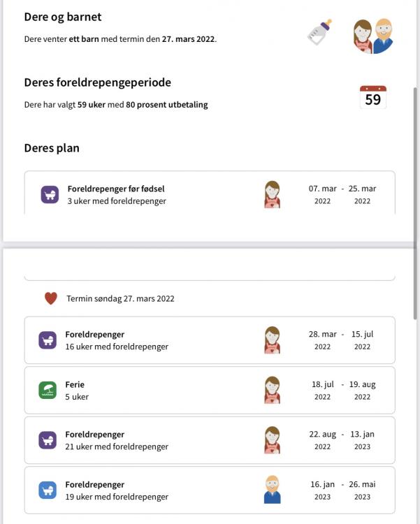420x524 pixels.
Task: Click the parents avatar illustration
Action: click(x=373, y=36)
